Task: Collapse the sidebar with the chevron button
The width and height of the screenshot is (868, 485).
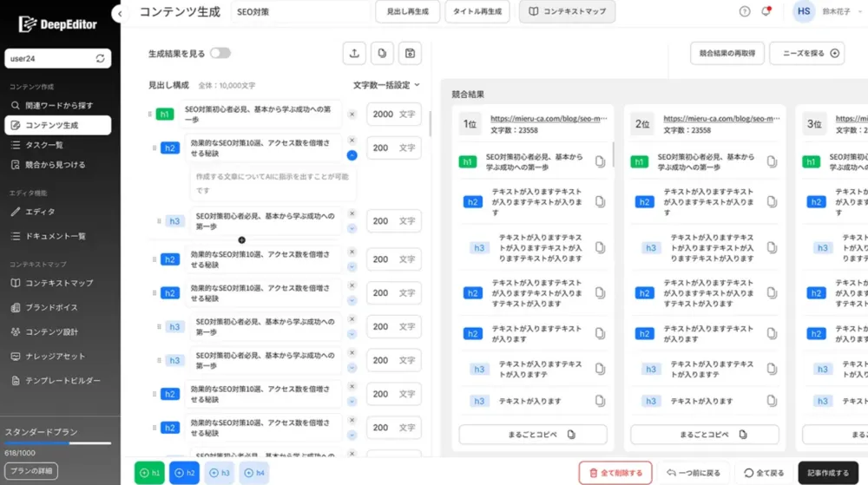Action: [119, 14]
